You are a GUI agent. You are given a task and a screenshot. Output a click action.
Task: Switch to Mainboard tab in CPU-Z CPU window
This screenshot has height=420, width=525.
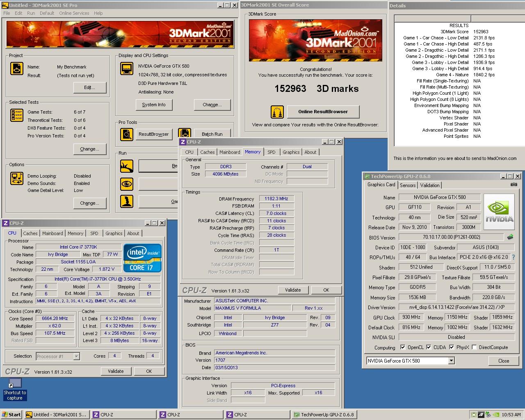(x=52, y=233)
